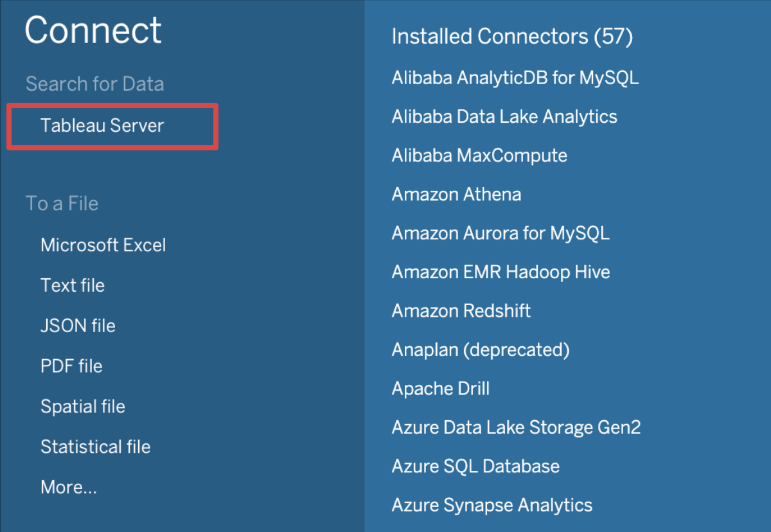
Task: Connect to a Spatial file
Action: click(82, 406)
